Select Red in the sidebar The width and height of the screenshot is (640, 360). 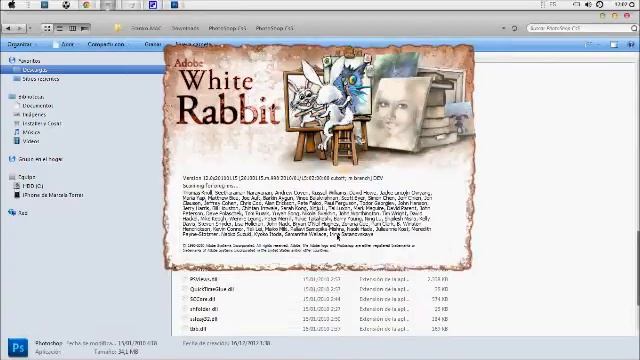pos(23,213)
